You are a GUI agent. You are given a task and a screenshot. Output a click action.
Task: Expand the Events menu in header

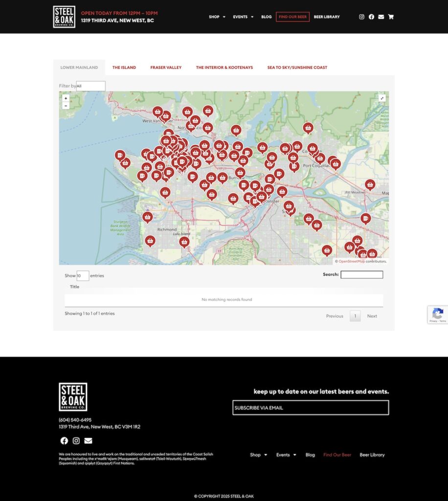[x=243, y=17]
